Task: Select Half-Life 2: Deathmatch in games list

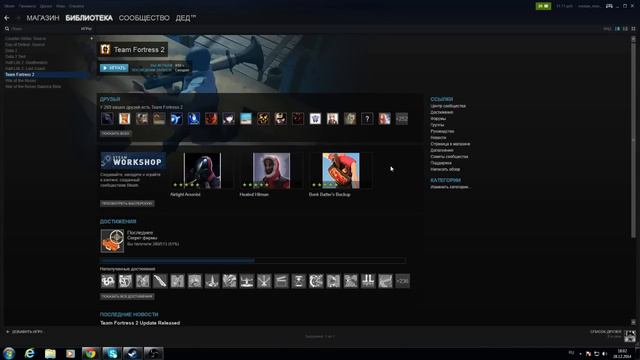Action: pyautogui.click(x=26, y=62)
